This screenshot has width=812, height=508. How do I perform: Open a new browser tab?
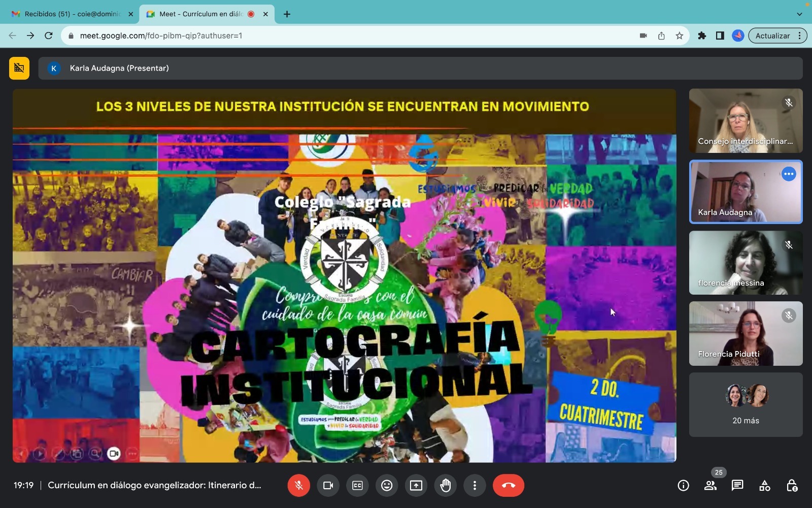tap(287, 14)
